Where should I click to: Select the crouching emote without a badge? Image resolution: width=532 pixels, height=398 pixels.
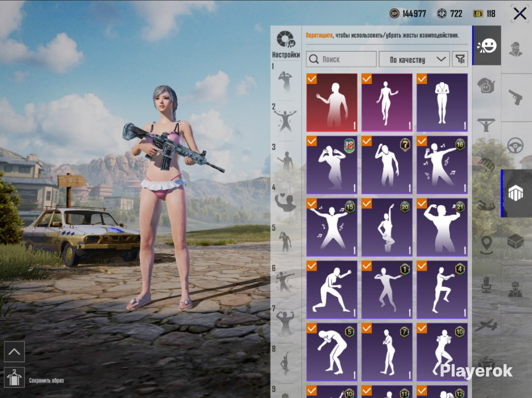pyautogui.click(x=332, y=290)
